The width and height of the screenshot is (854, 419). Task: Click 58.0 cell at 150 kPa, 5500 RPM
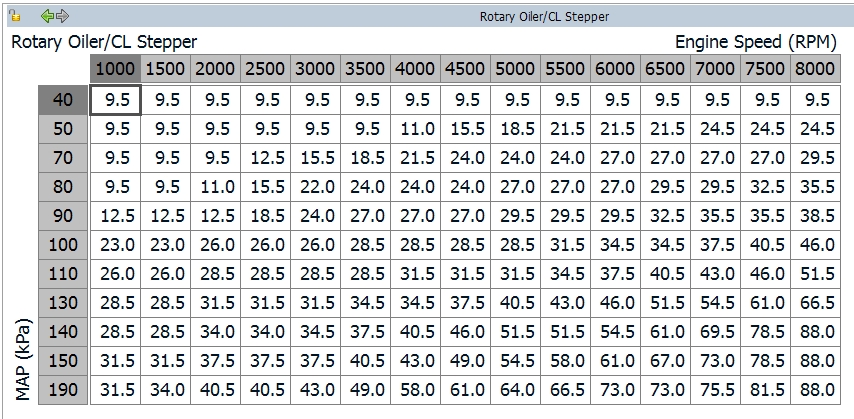566,361
